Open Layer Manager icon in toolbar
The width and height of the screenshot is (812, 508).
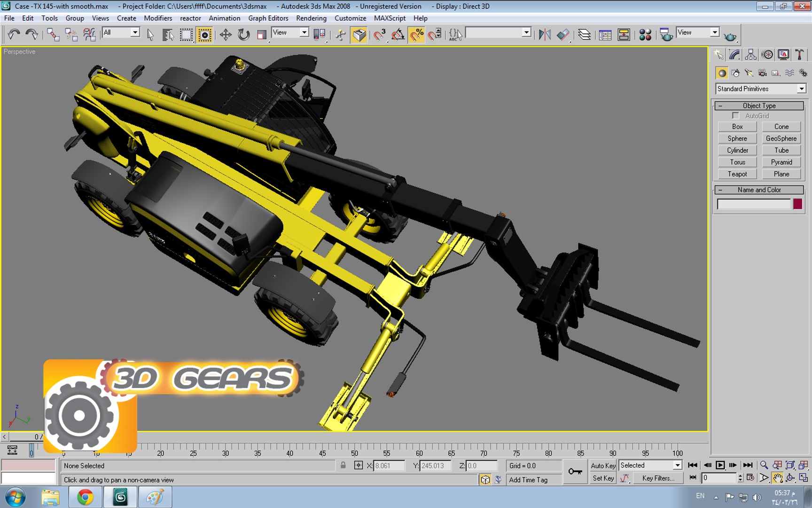tap(584, 35)
